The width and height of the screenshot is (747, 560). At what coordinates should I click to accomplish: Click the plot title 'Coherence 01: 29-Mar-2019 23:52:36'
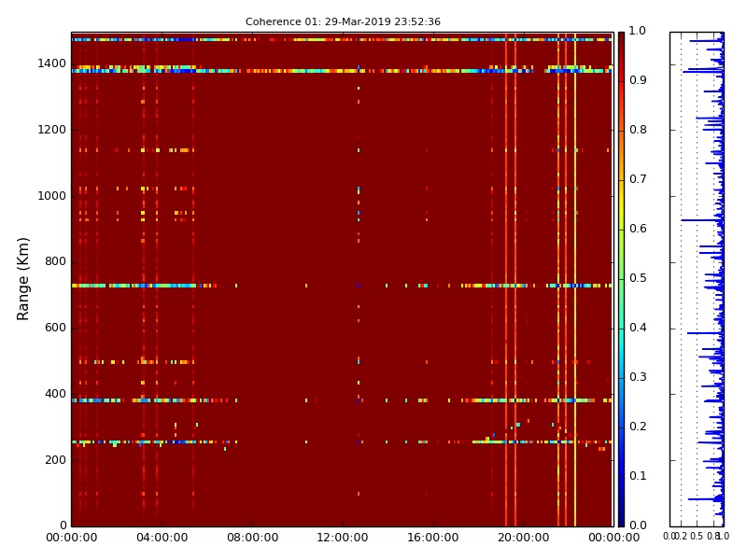[x=343, y=21]
